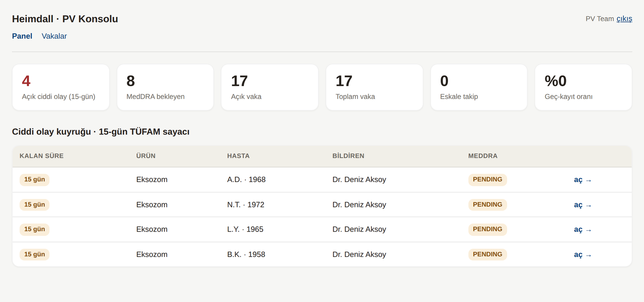The width and height of the screenshot is (644, 302).
Task: Open the N.T. · 1972 case via aç
Action: tap(582, 205)
